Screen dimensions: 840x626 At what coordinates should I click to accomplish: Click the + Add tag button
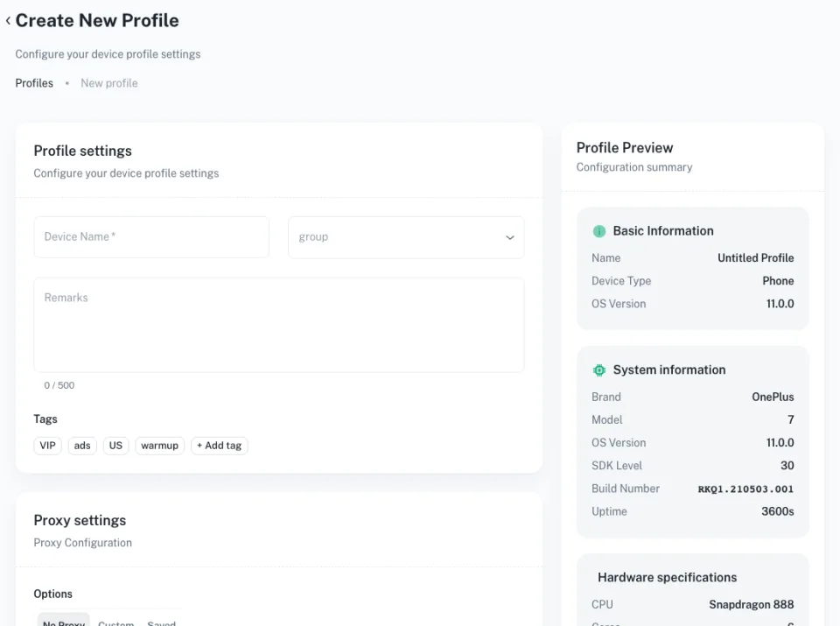tap(219, 446)
